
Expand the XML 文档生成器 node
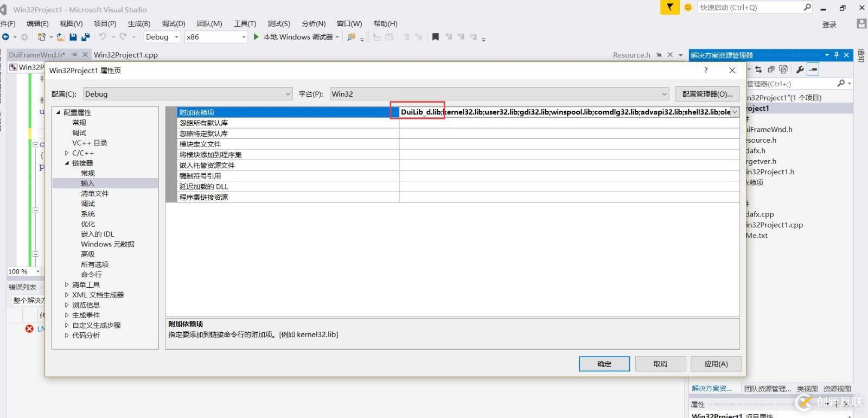(x=67, y=295)
